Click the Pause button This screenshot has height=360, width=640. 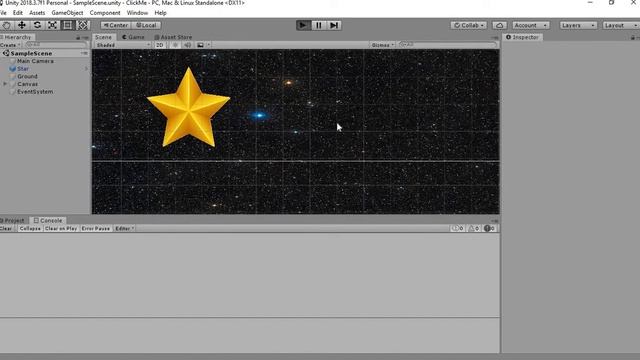pyautogui.click(x=318, y=25)
